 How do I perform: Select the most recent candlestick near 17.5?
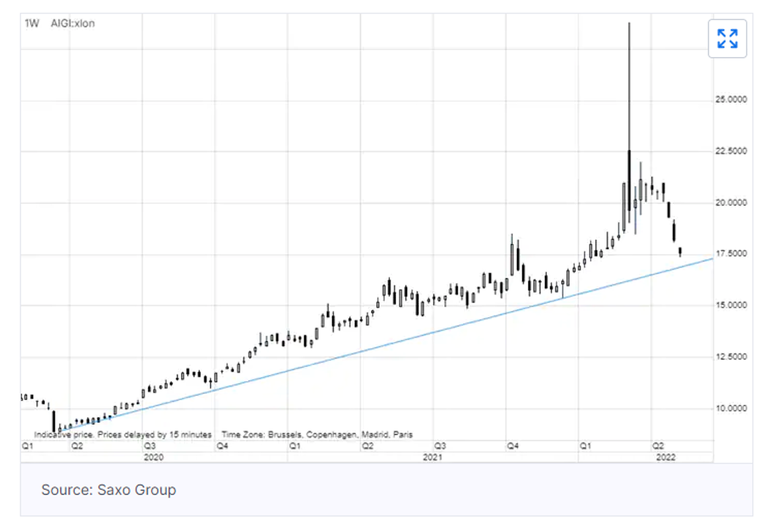click(680, 251)
